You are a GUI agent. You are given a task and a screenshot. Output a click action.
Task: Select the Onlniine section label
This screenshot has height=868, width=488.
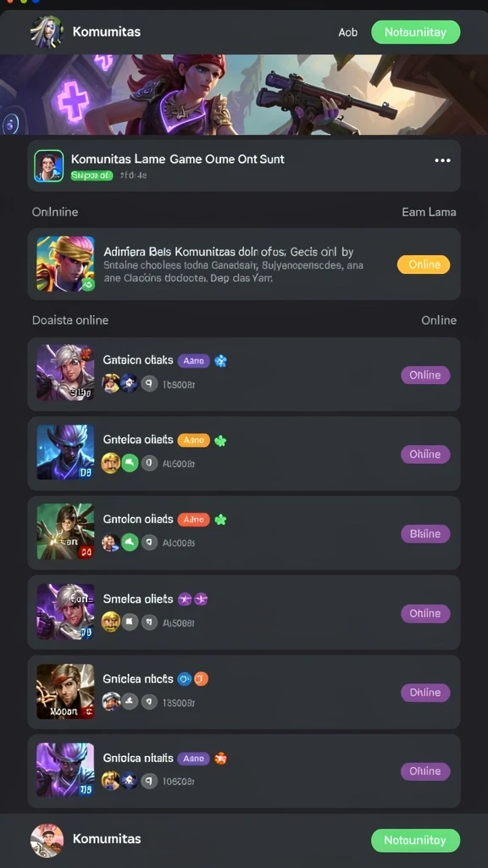point(55,212)
